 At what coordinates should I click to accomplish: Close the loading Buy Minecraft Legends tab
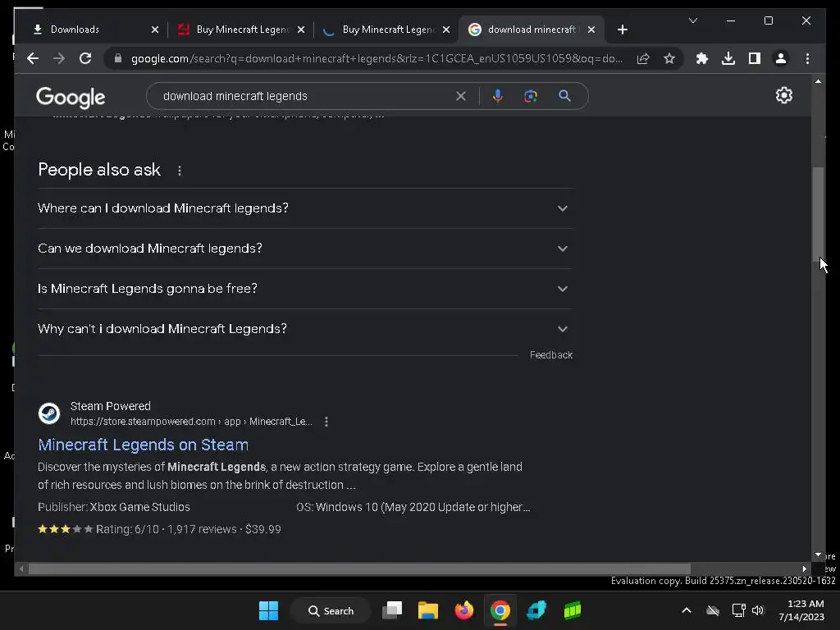pyautogui.click(x=446, y=30)
